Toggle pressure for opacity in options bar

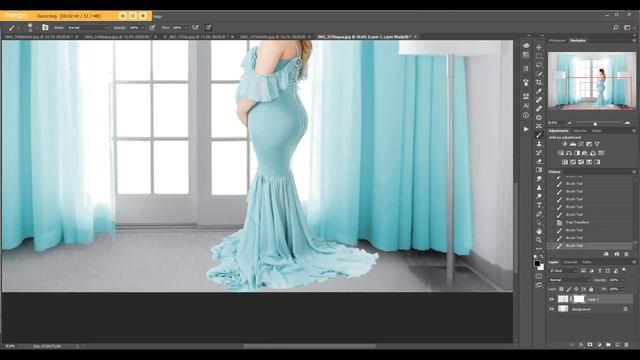[152, 28]
